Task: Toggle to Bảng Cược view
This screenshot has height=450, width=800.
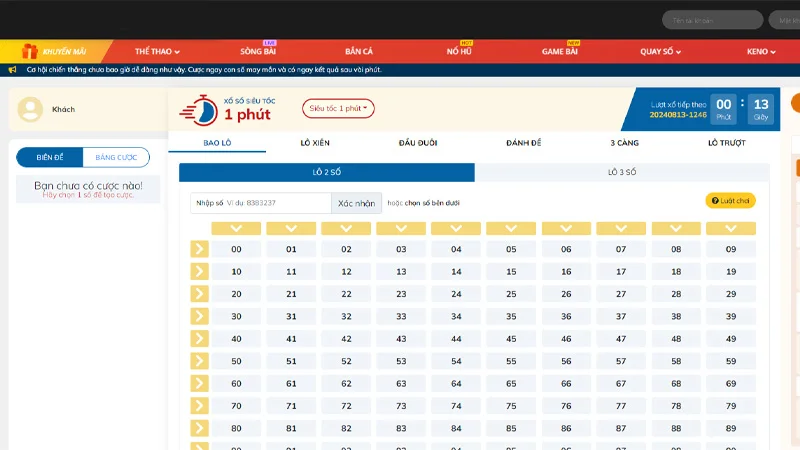Action: click(x=116, y=157)
